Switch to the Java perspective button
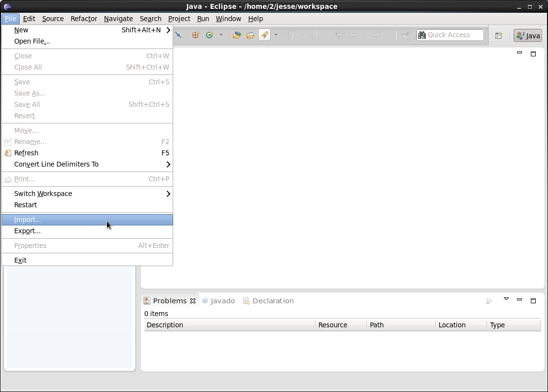The width and height of the screenshot is (548, 392). (x=527, y=35)
